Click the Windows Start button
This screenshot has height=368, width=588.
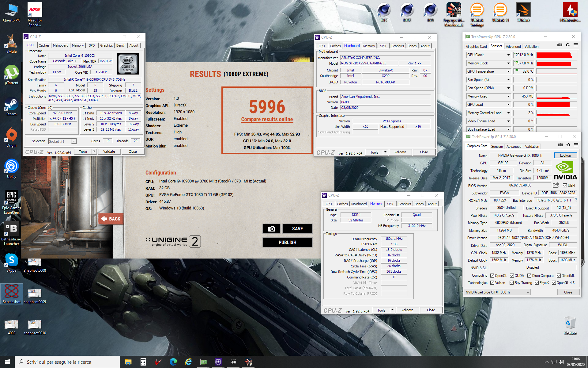pyautogui.click(x=7, y=362)
